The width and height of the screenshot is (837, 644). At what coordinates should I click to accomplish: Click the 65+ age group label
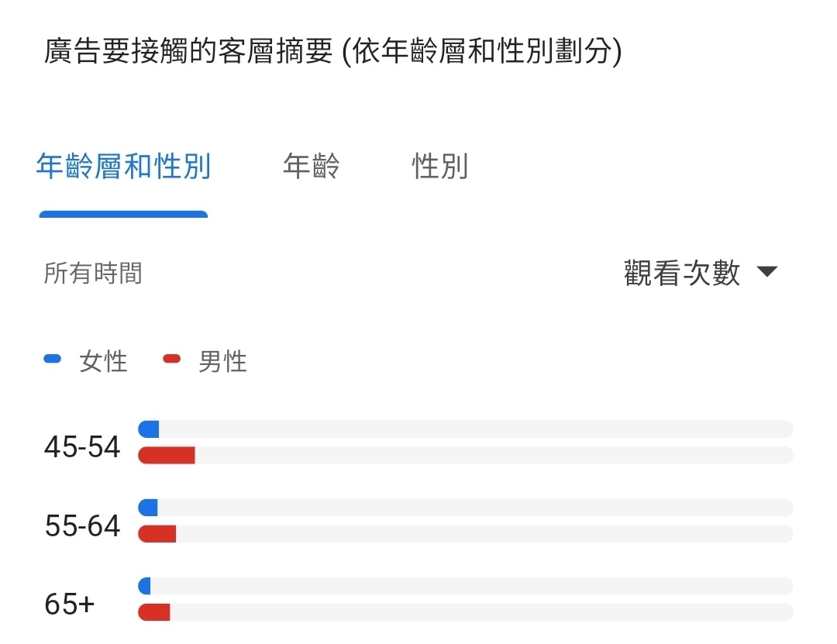pyautogui.click(x=70, y=604)
